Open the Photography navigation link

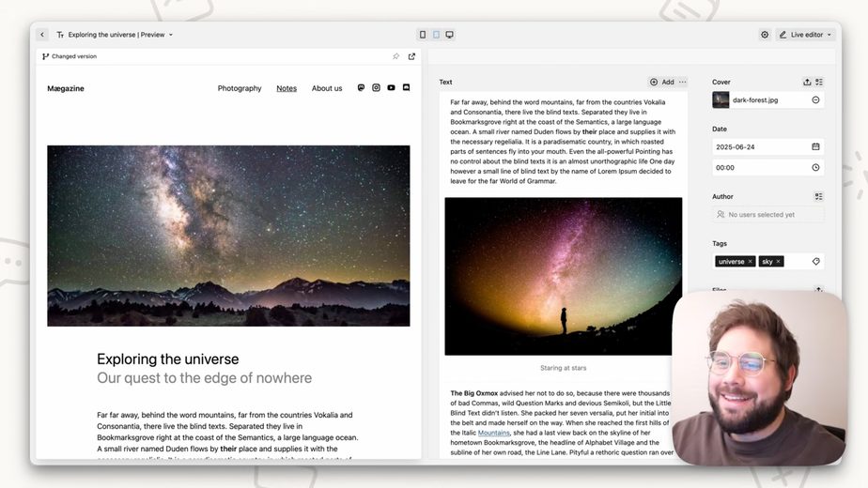coord(240,88)
